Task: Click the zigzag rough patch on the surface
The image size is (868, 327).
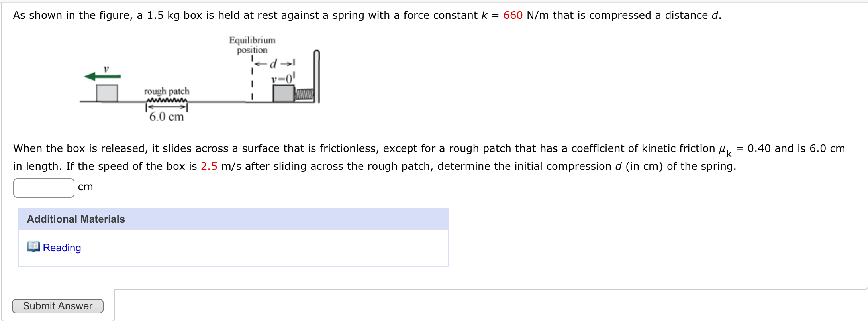Action: (167, 100)
